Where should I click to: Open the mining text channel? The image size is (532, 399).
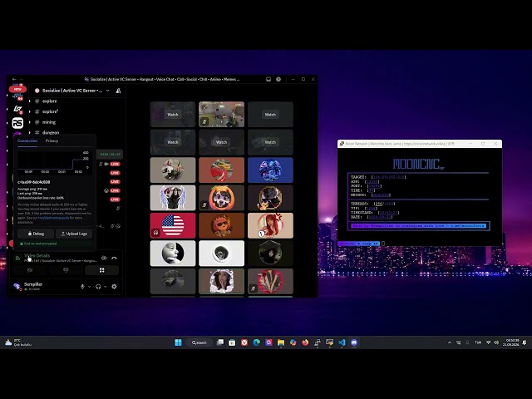tap(49, 122)
